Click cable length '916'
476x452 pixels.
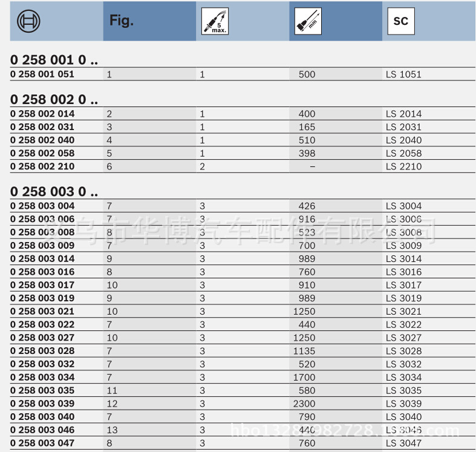pos(307,219)
